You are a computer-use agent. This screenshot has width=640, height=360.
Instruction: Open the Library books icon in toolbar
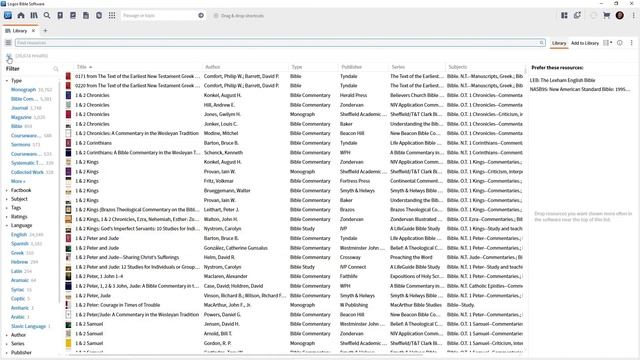[x=34, y=16]
